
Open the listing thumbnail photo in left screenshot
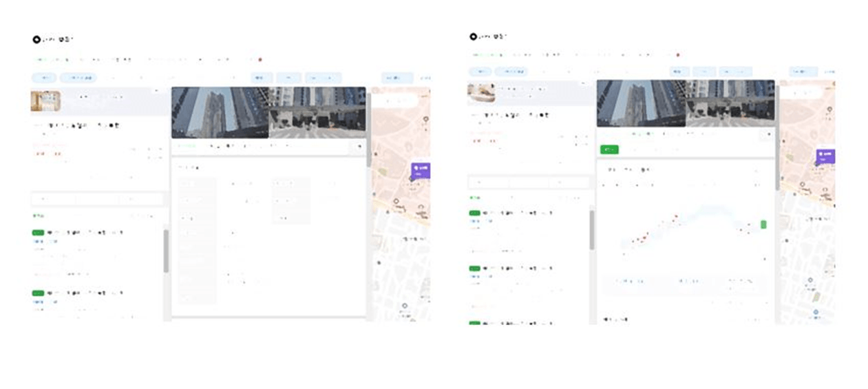coord(45,101)
